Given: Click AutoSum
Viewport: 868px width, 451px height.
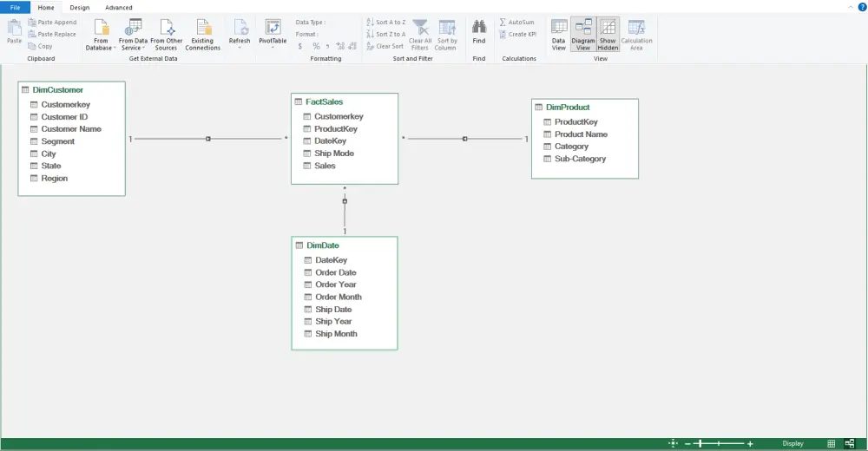Looking at the screenshot, I should [516, 23].
